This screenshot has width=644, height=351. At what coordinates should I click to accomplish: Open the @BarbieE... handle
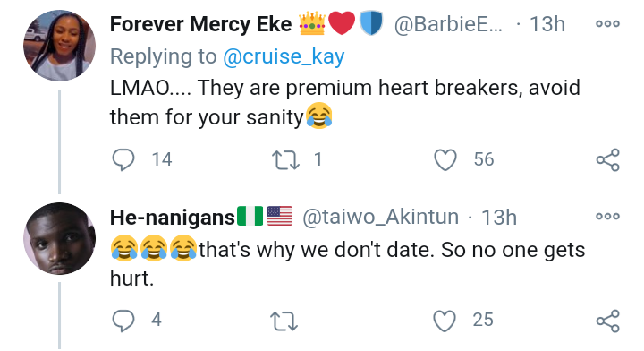click(448, 25)
